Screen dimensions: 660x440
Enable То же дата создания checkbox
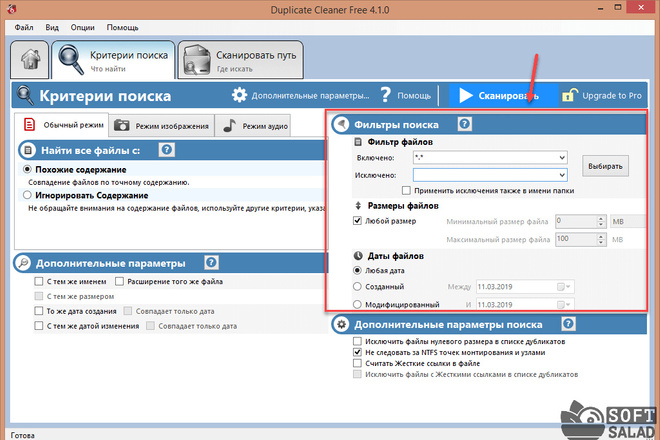(39, 311)
